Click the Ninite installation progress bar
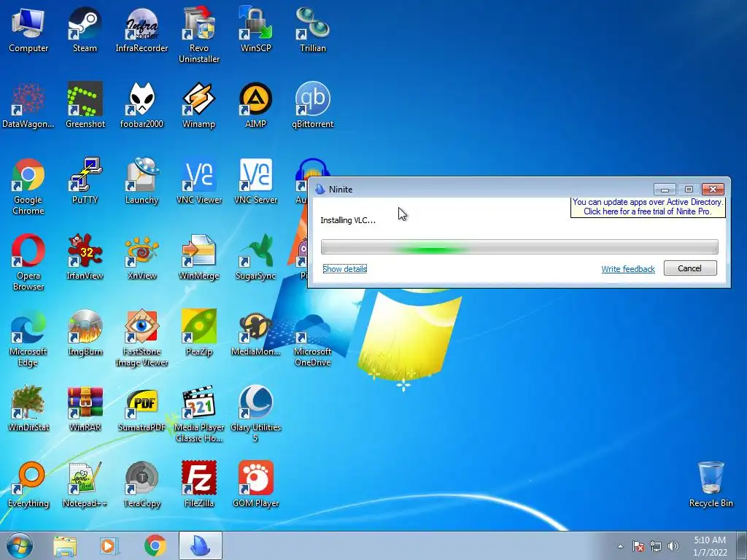 (519, 247)
